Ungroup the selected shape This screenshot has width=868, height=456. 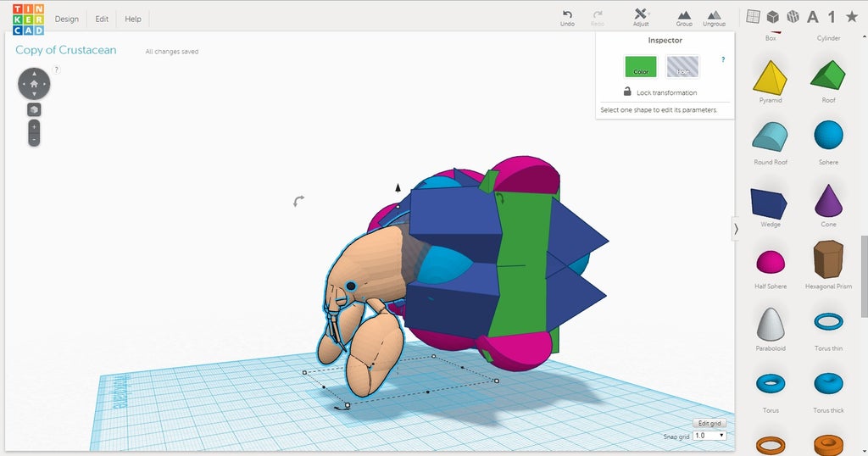(714, 18)
